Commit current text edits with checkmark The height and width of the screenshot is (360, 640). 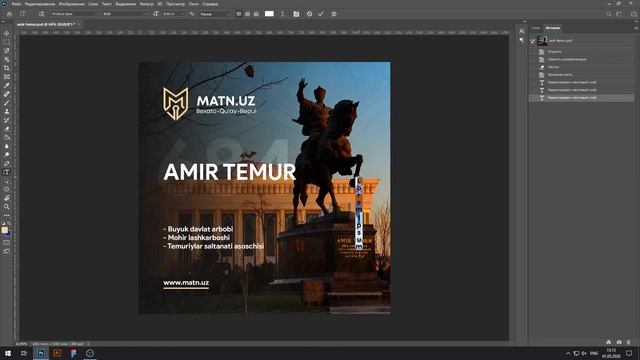pos(321,14)
